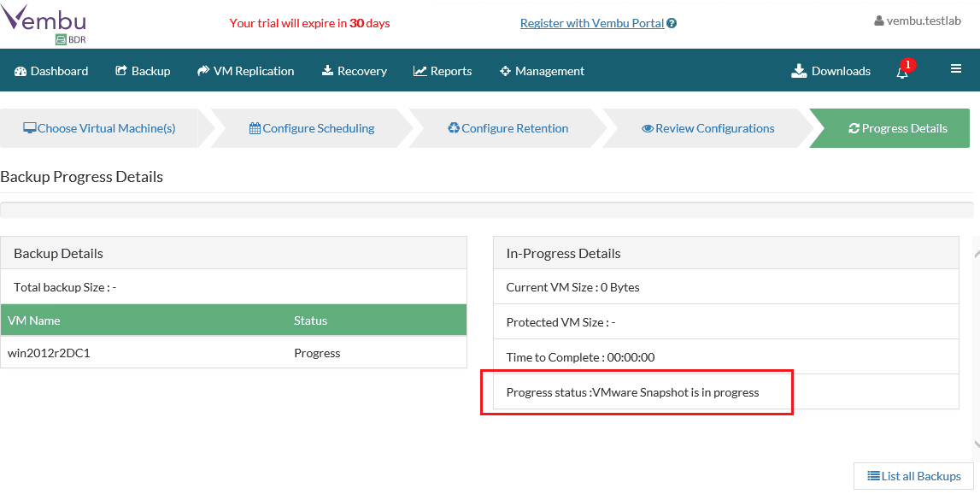Click the Status column header
The height and width of the screenshot is (494, 980).
[x=311, y=321]
